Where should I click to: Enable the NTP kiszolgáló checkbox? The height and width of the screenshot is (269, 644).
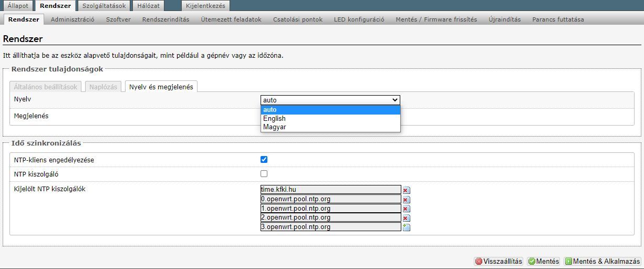[264, 173]
